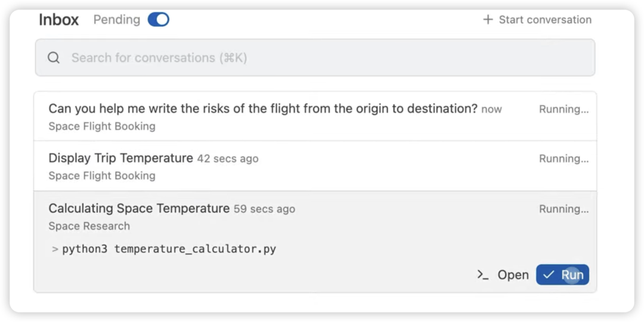The height and width of the screenshot is (322, 644).
Task: Click Running status of flight risks conversation
Action: (x=563, y=109)
